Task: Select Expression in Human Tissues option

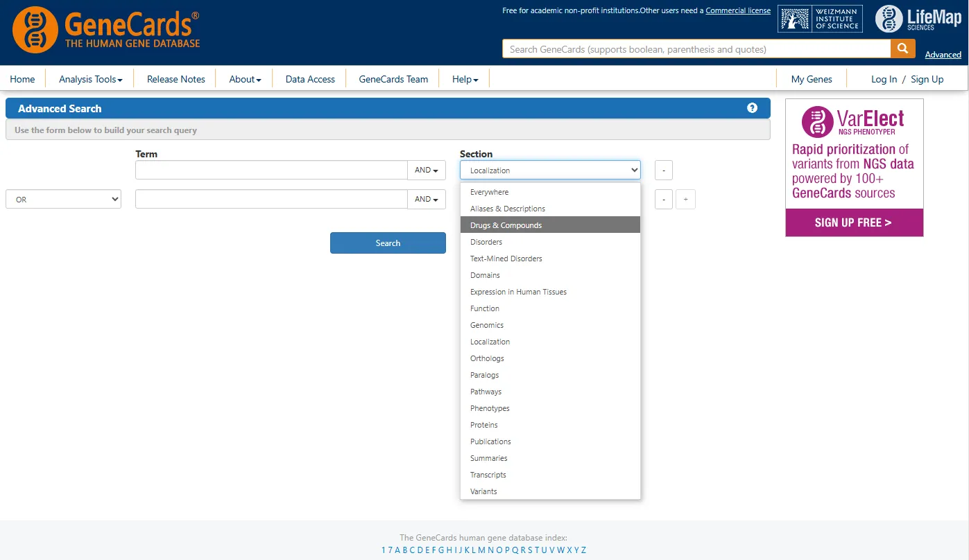Action: tap(518, 292)
